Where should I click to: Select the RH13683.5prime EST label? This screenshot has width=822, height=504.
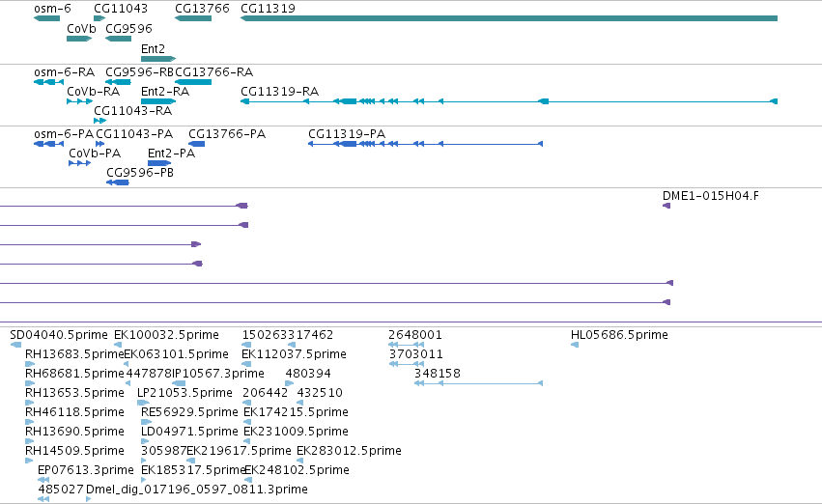click(x=74, y=354)
